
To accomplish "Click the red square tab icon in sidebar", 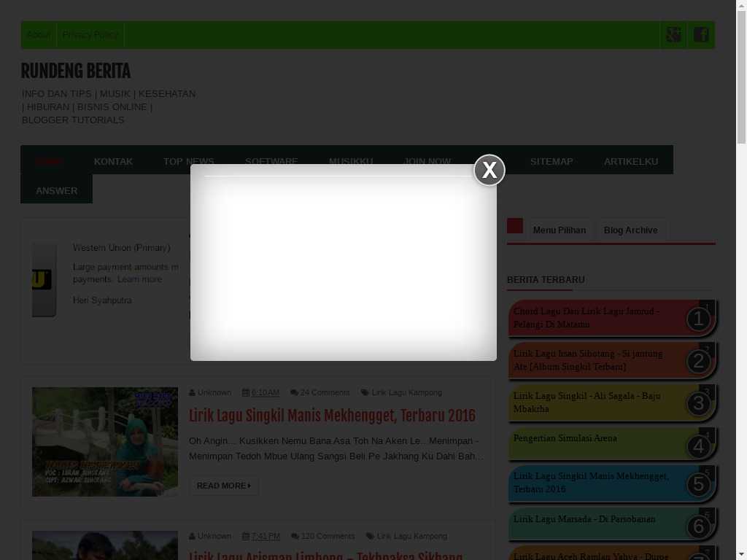I will tap(515, 226).
